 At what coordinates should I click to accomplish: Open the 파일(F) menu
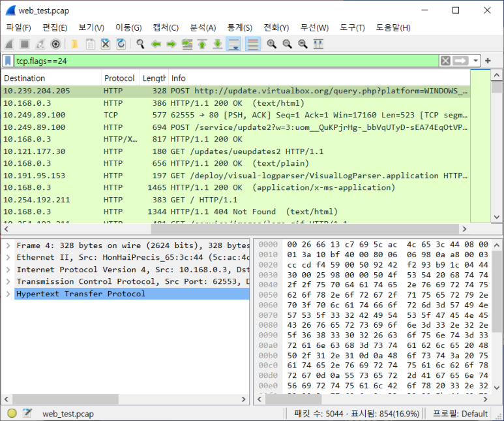(19, 27)
